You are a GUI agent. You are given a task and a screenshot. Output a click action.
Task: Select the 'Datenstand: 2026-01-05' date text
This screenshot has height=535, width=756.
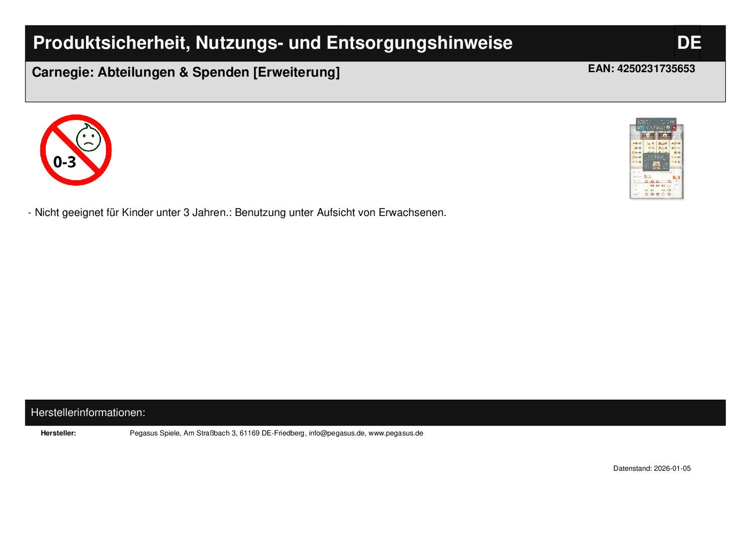(652, 468)
